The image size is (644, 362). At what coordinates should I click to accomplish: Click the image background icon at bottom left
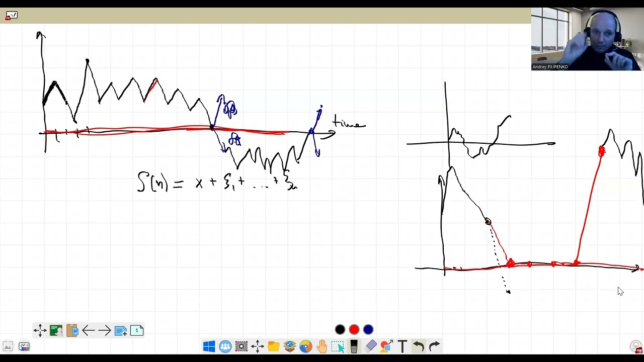(x=8, y=346)
